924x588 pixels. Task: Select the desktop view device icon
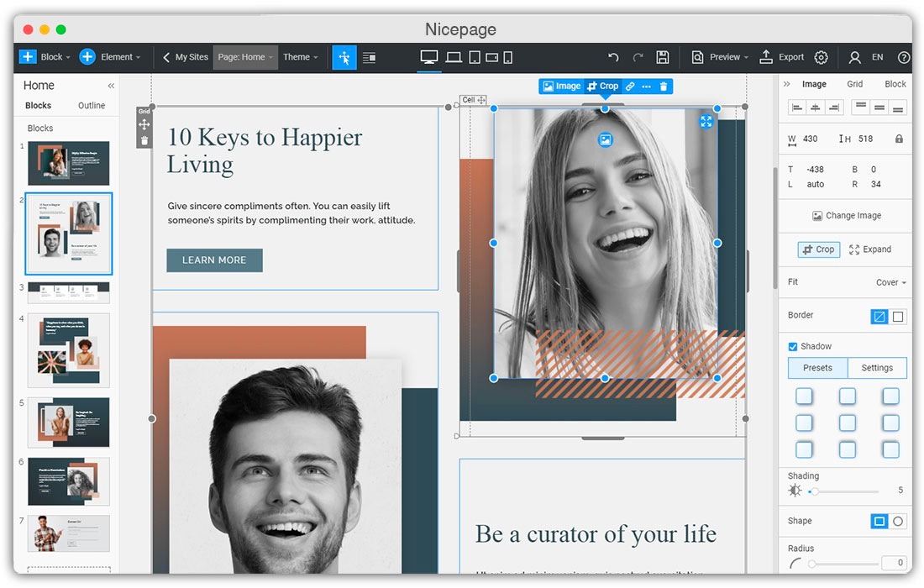coord(429,57)
